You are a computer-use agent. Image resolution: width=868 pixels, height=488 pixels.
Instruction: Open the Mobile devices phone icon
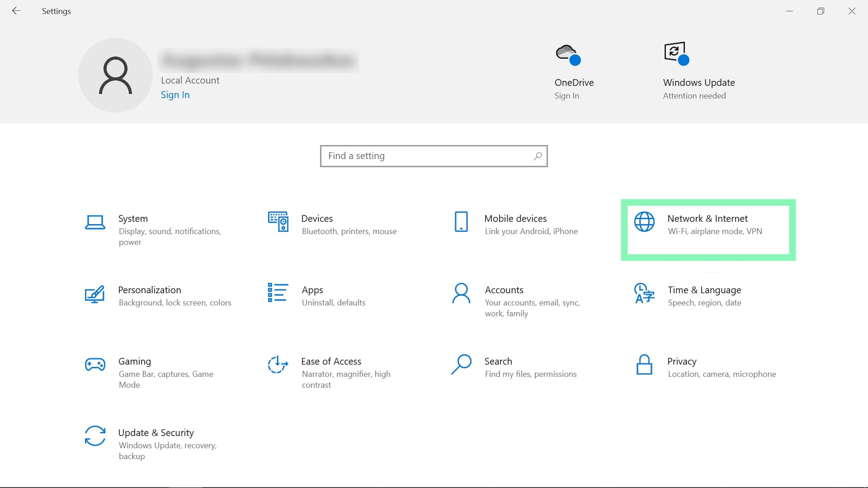(x=461, y=222)
